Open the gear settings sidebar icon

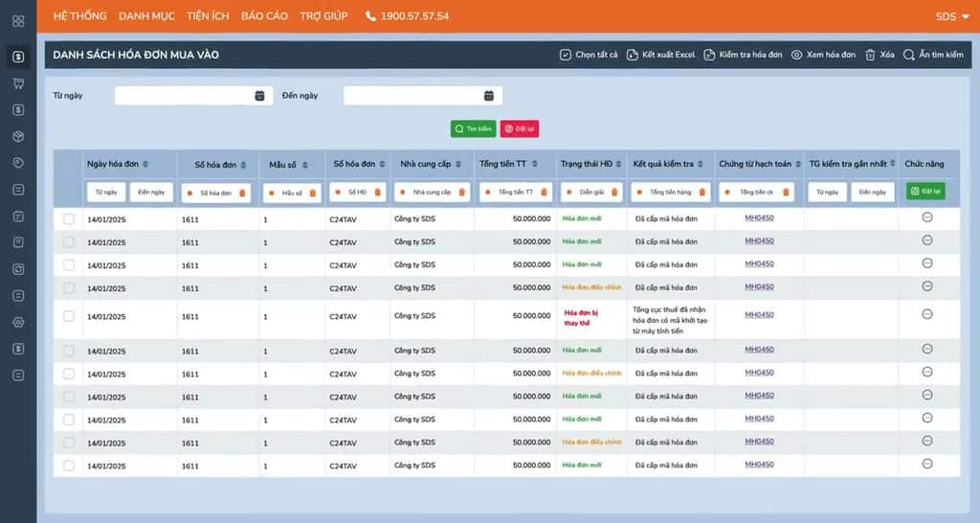(18, 322)
